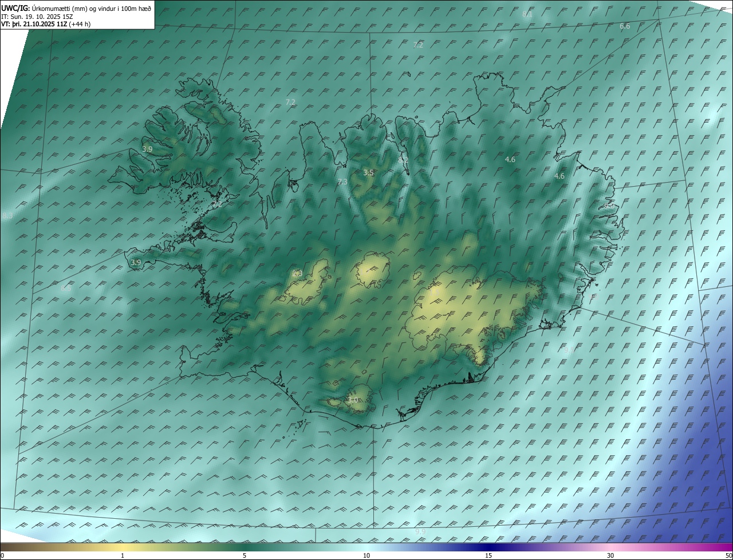Click the 8.3 value label on map
The height and width of the screenshot is (560, 733).
tap(7, 215)
